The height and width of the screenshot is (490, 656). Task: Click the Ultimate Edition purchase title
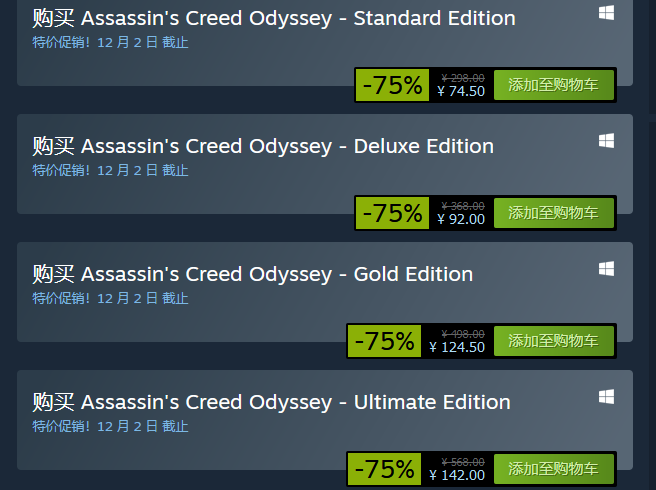click(272, 403)
